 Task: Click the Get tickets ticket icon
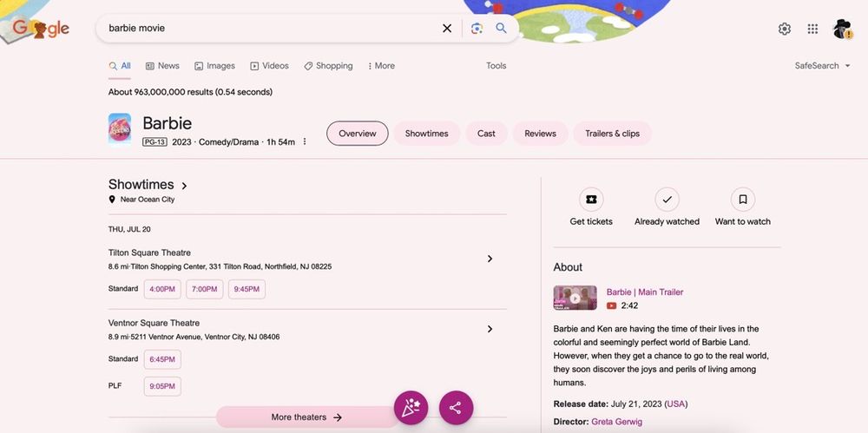(591, 200)
